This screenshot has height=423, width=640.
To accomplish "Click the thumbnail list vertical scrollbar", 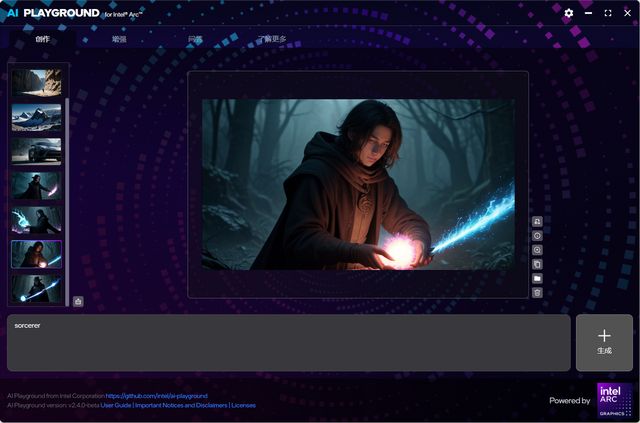I will pos(67,202).
